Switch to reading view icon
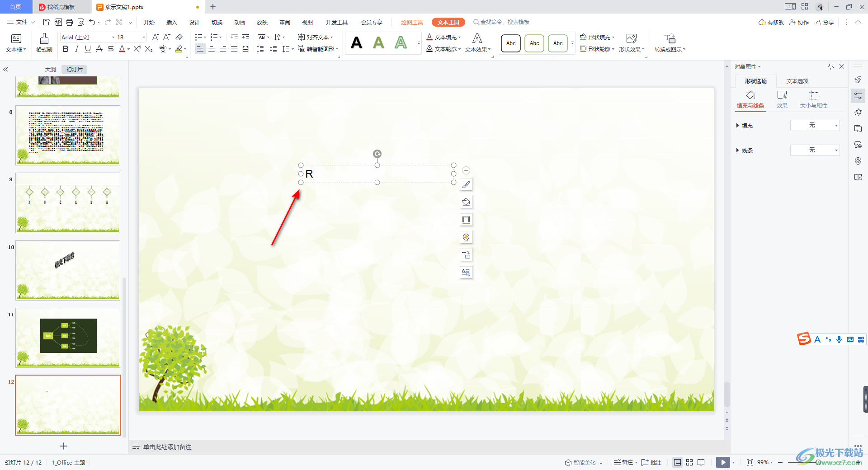Image resolution: width=868 pixels, height=470 pixels. point(701,462)
